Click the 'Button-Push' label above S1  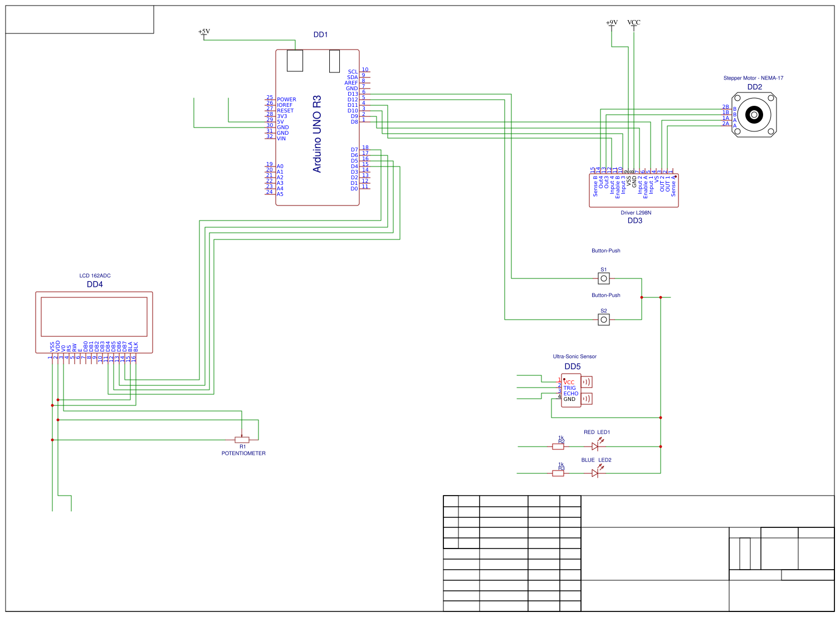[605, 251]
